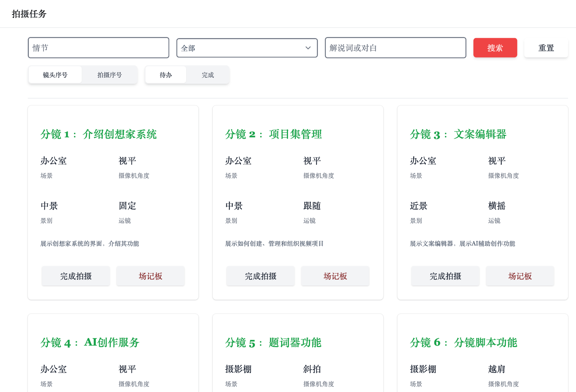Select the 分镜 5 题词器功能 title
The width and height of the screenshot is (576, 392).
click(274, 343)
